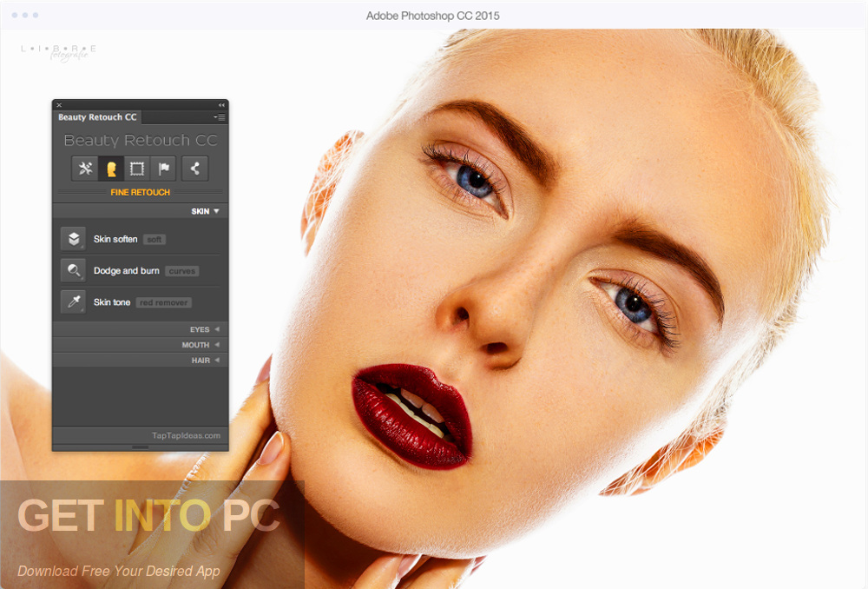Image resolution: width=868 pixels, height=589 pixels.
Task: Click the Skin tone label
Action: pos(112,302)
